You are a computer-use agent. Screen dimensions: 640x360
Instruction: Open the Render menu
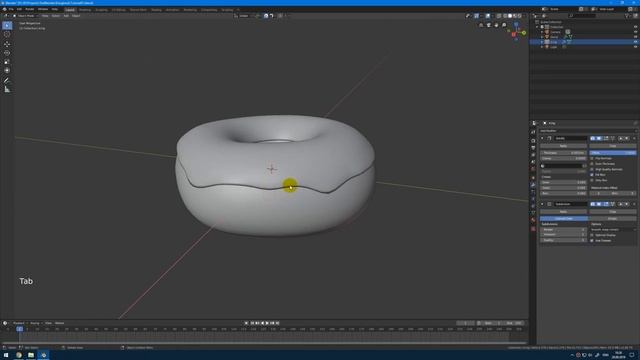(x=30, y=9)
